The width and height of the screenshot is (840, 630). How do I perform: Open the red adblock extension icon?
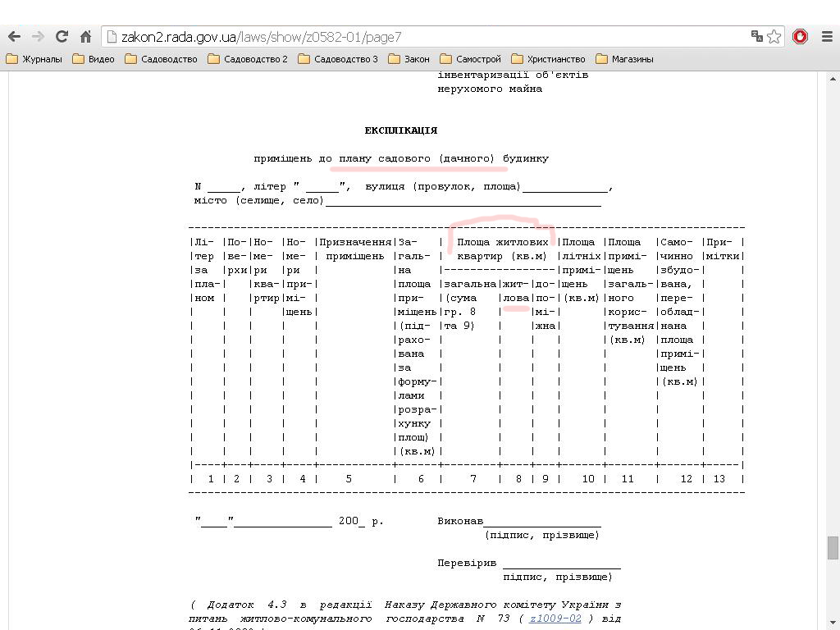(800, 36)
